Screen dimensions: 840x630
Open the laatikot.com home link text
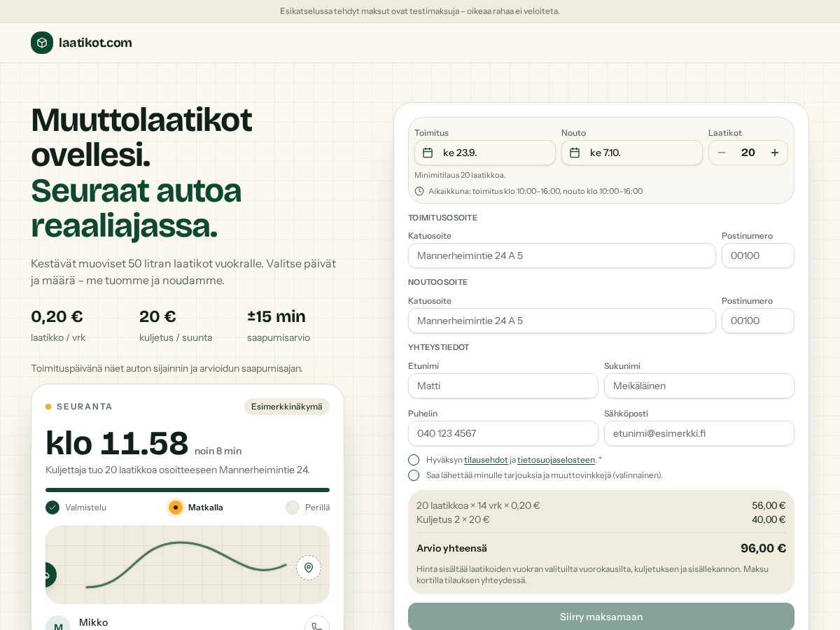pyautogui.click(x=95, y=43)
